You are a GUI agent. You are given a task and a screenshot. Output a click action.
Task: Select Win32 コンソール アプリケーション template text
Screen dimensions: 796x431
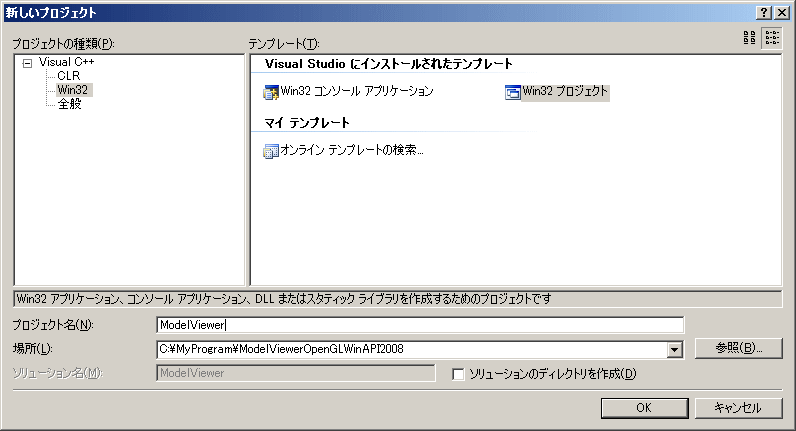(357, 91)
